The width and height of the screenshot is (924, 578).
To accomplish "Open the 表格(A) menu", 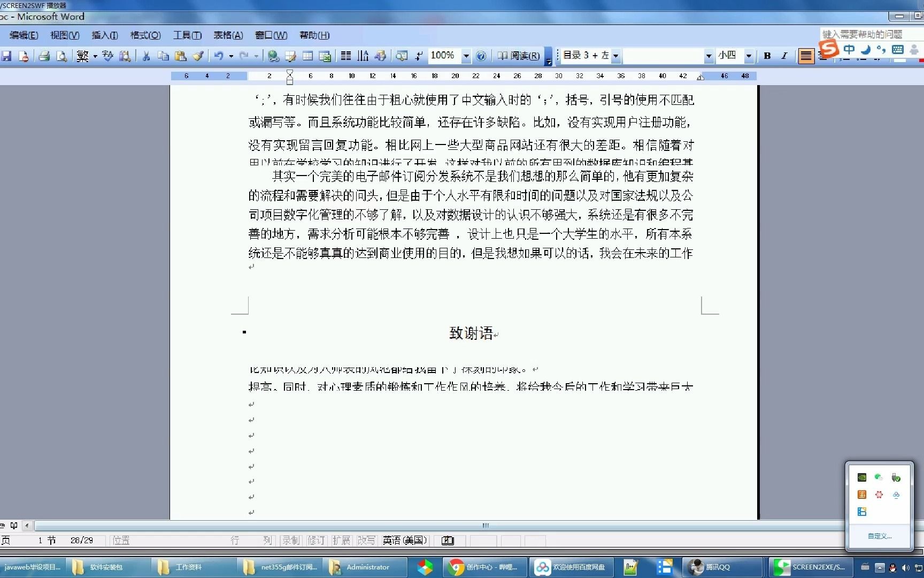I will coord(227,35).
